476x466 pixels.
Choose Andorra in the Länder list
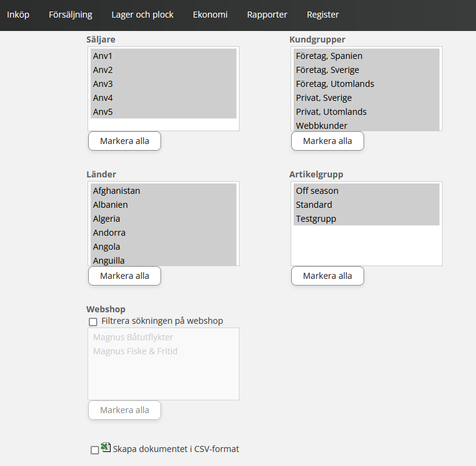pos(163,233)
